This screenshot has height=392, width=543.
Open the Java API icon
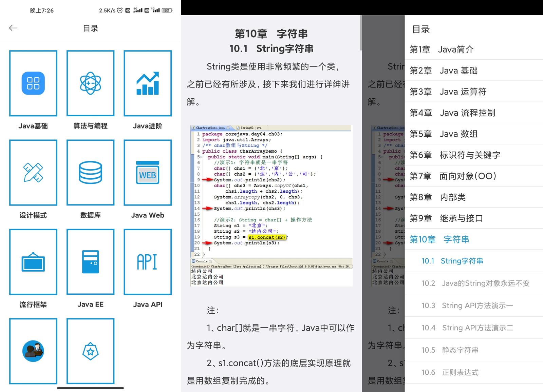(148, 262)
